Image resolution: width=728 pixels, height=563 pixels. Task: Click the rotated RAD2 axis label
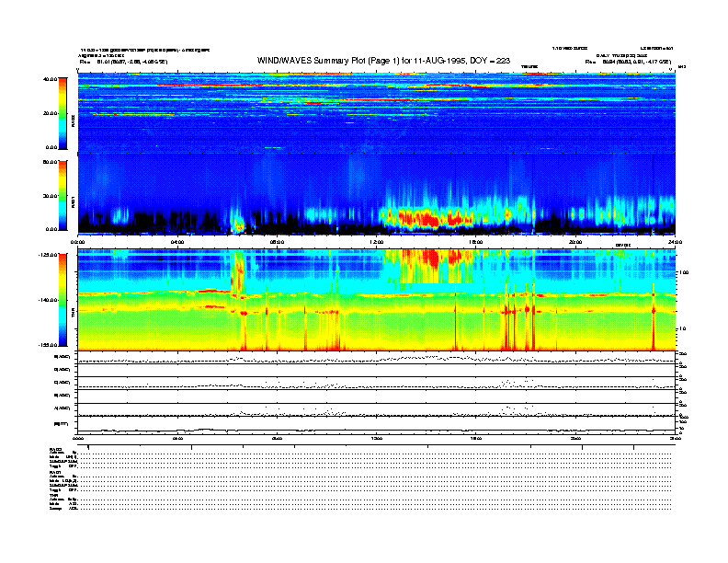[73, 121]
